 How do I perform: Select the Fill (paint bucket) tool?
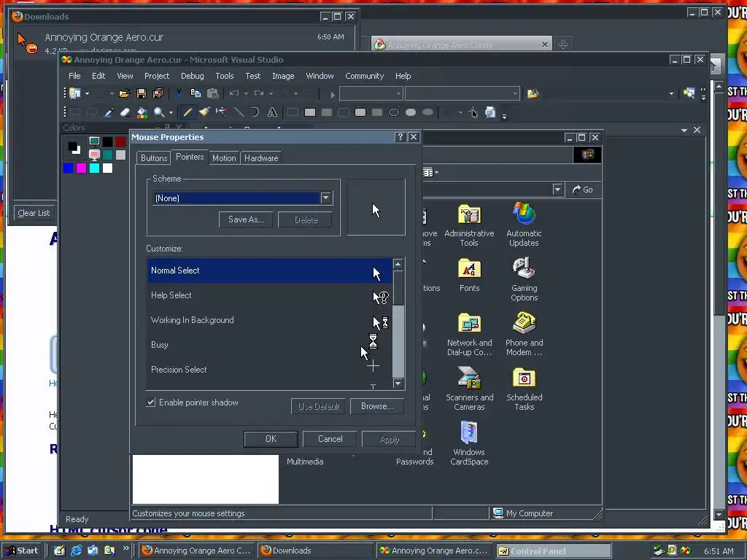pyautogui.click(x=142, y=112)
